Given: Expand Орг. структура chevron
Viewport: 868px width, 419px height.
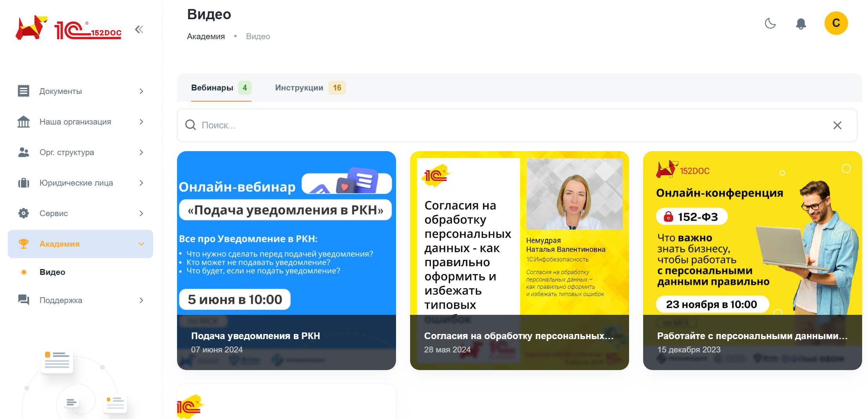Looking at the screenshot, I should [x=141, y=152].
